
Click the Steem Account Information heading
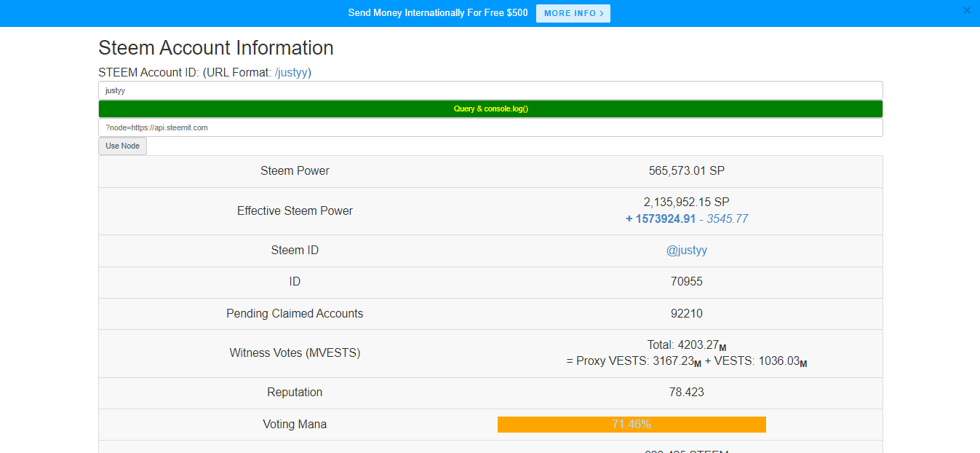point(216,48)
